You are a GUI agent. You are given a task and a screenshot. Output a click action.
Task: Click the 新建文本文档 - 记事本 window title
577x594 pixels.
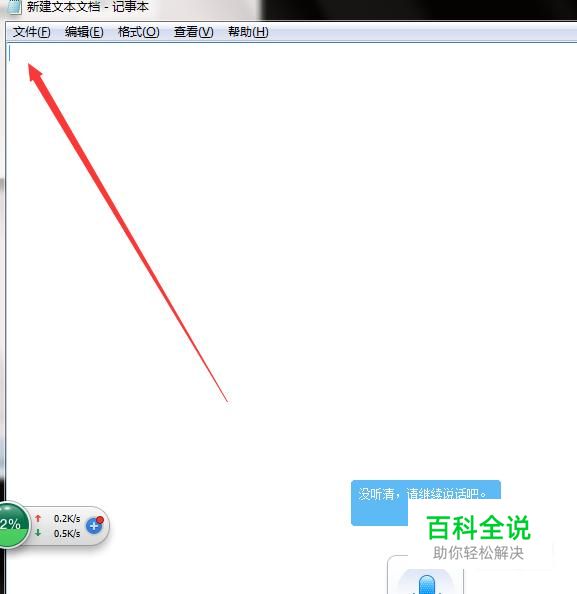[88, 7]
